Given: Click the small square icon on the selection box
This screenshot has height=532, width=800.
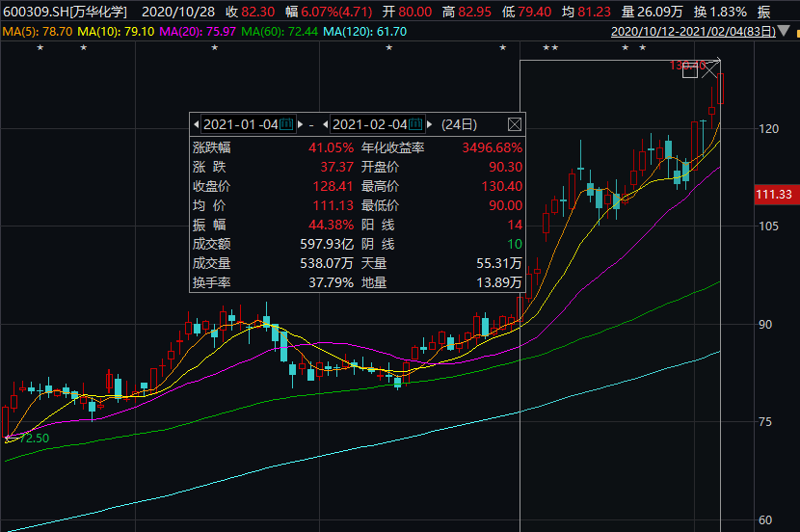Looking at the screenshot, I should click(x=690, y=71).
